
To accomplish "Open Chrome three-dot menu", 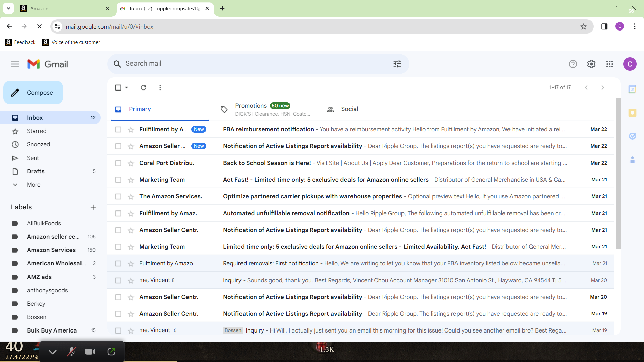I will [x=635, y=26].
